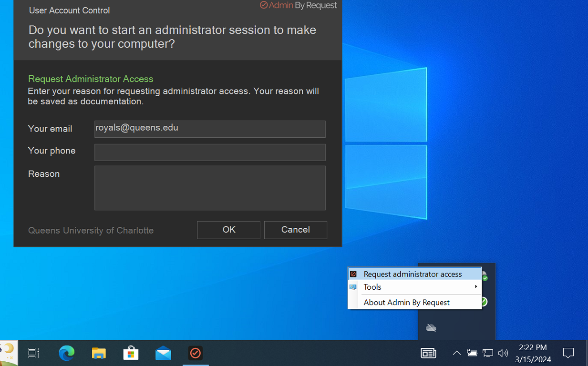Click into the Reason text box

210,188
